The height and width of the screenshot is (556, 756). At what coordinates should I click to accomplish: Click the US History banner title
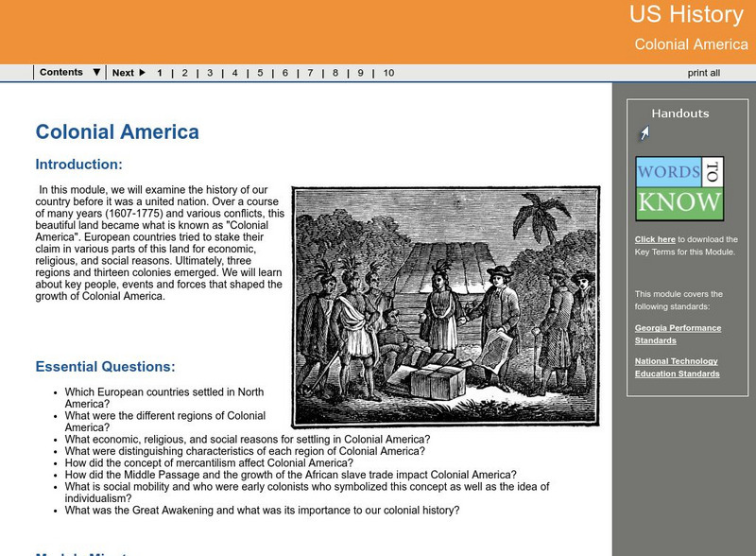686,14
